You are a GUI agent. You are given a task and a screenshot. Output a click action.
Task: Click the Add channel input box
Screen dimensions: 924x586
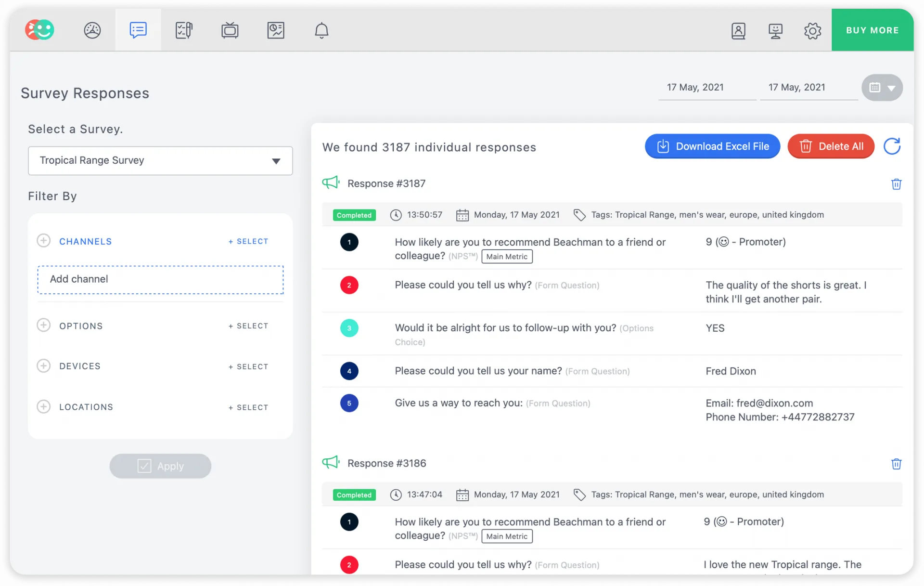(x=160, y=279)
